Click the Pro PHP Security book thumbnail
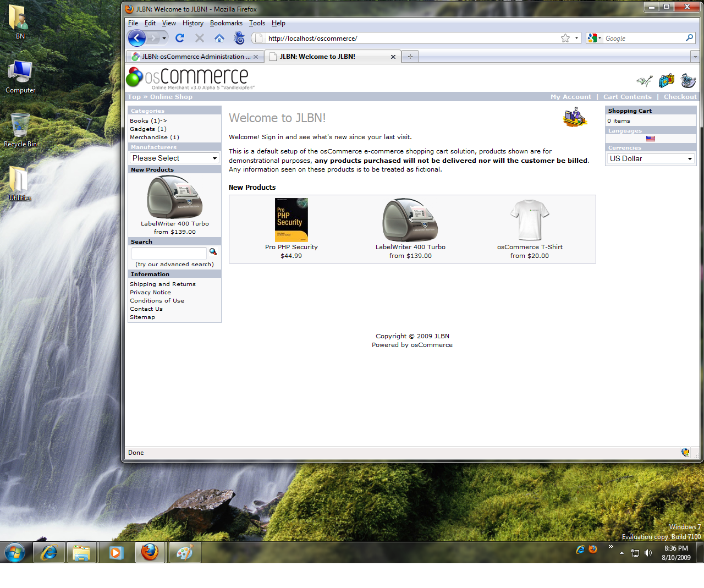 [x=291, y=219]
